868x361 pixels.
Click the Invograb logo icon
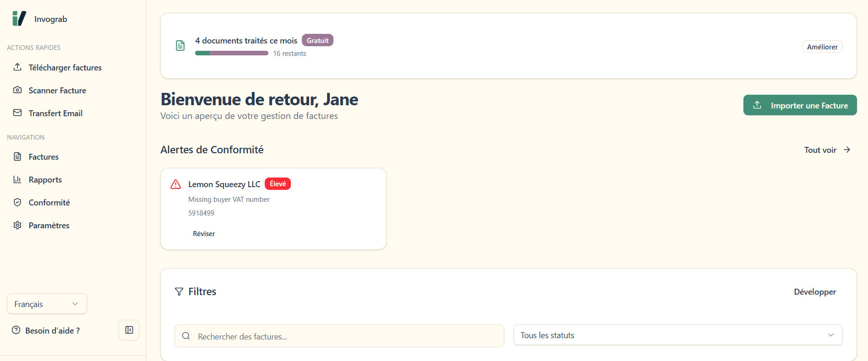19,19
